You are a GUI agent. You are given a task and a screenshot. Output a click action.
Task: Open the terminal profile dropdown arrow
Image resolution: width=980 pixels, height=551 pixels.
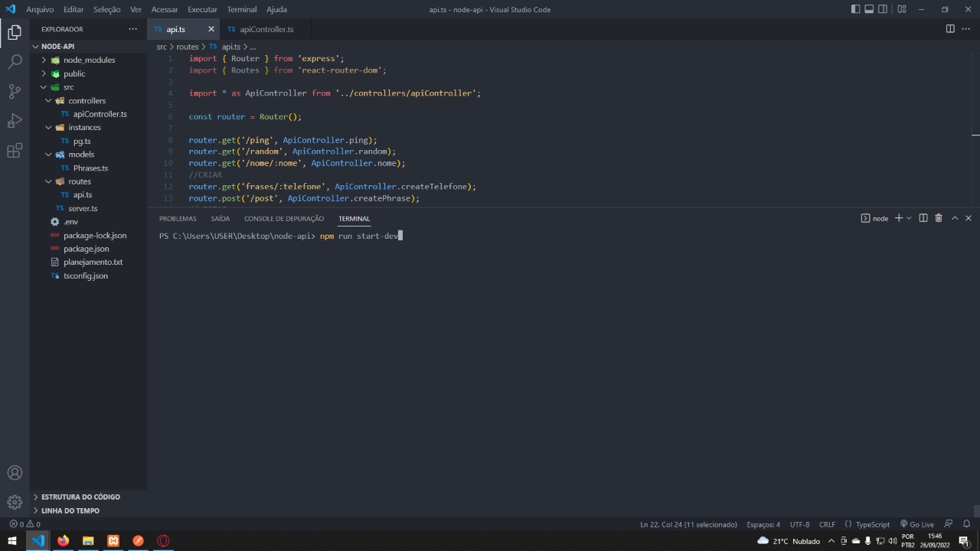(910, 218)
